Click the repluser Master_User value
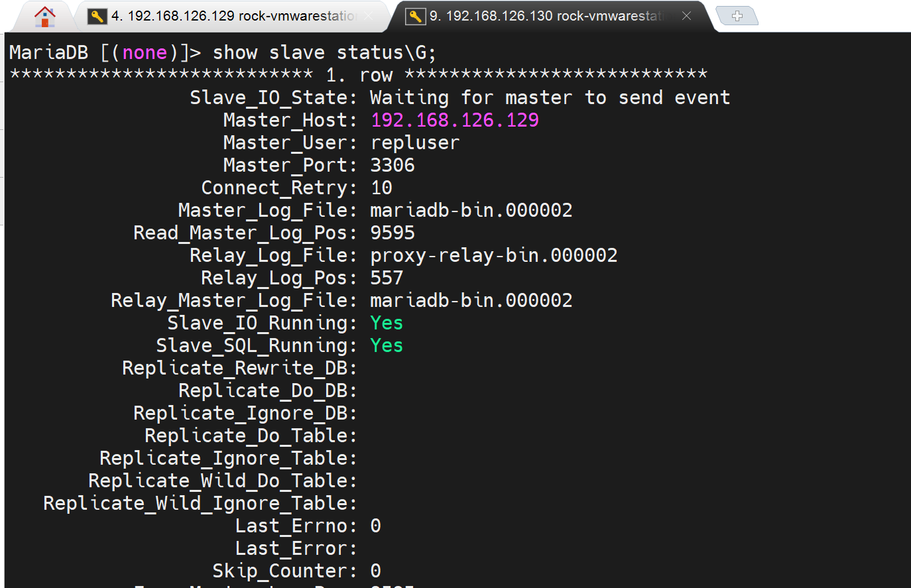Image resolution: width=911 pixels, height=588 pixels. pos(414,143)
